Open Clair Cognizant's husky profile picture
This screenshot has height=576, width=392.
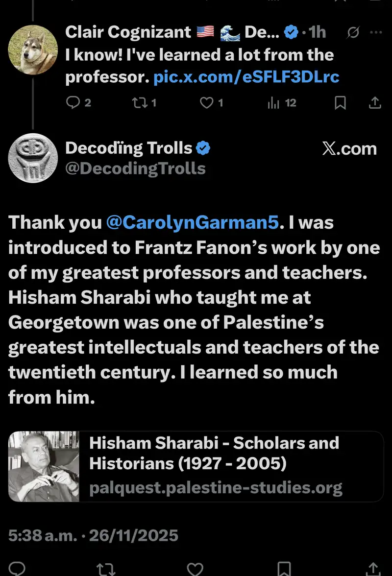[33, 49]
